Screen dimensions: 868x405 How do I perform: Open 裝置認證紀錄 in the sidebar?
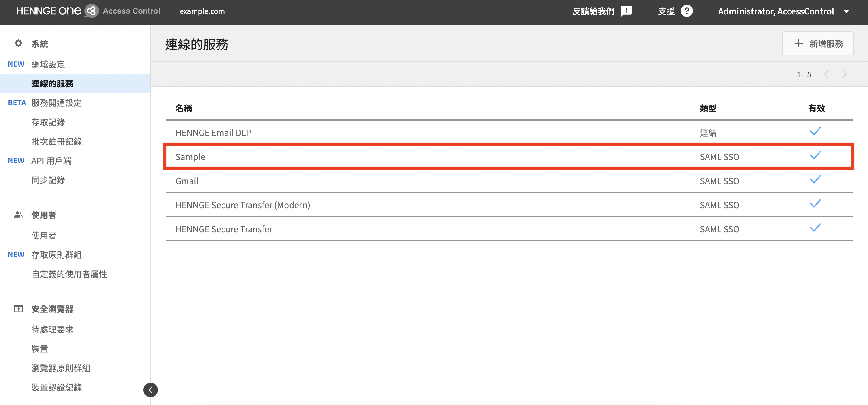pos(57,387)
